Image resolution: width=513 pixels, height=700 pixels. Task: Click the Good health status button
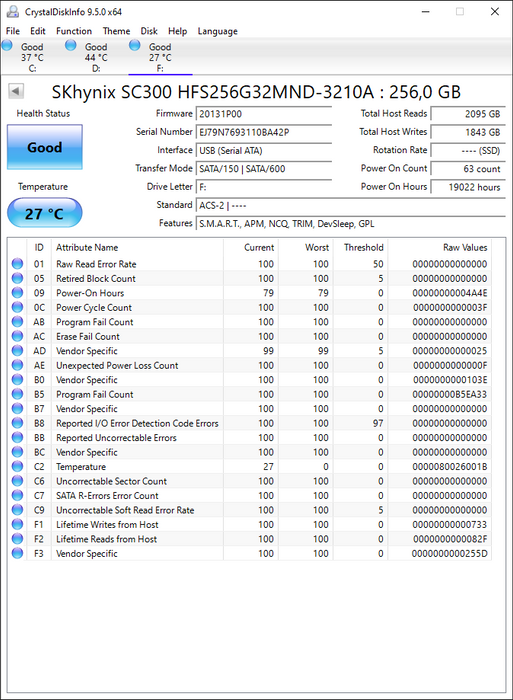[45, 147]
